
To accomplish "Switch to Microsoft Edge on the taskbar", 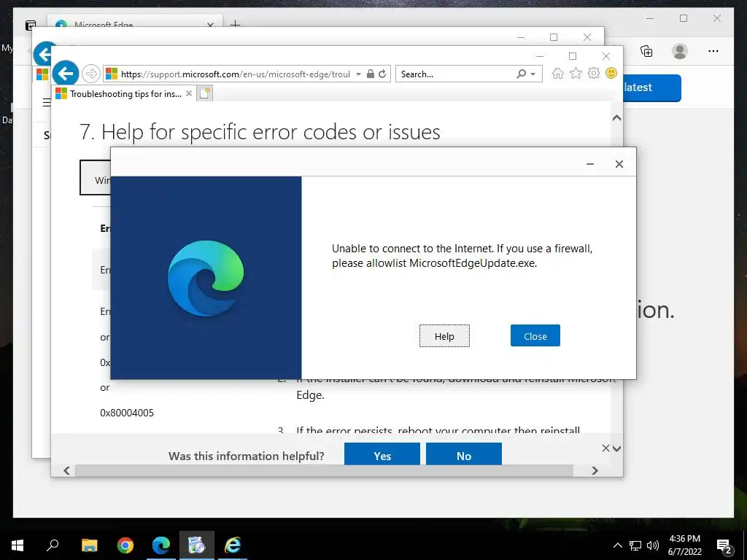I will pos(161,545).
